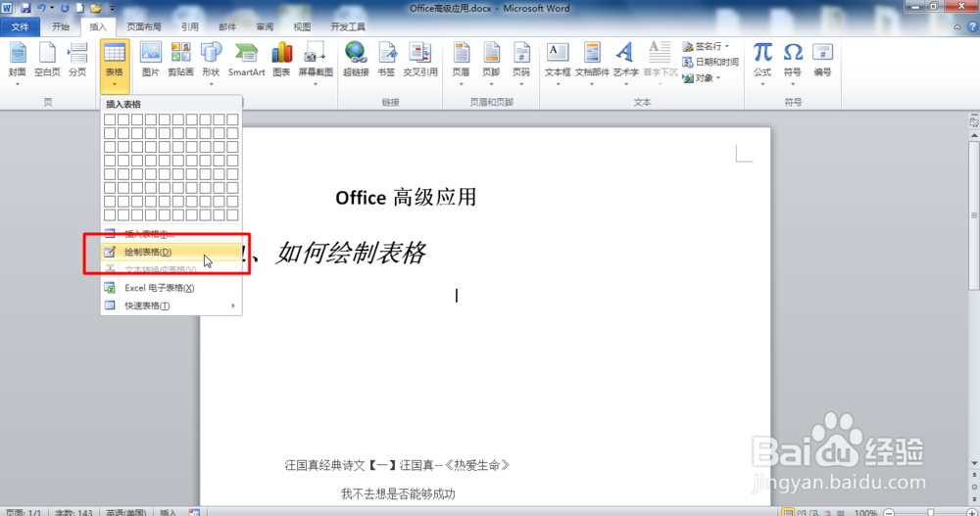Screen dimensions: 980x516
Task: Insert a blank page (空白页)
Action: click(x=47, y=60)
